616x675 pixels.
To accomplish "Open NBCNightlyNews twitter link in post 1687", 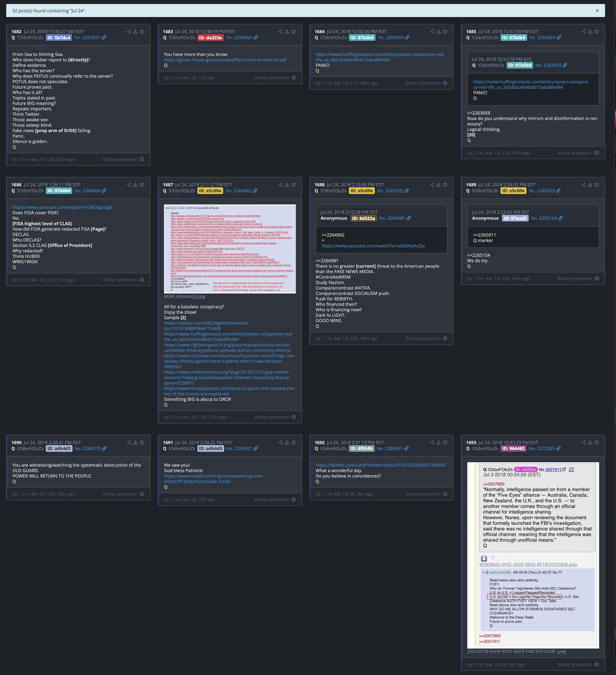I will pyautogui.click(x=206, y=325).
